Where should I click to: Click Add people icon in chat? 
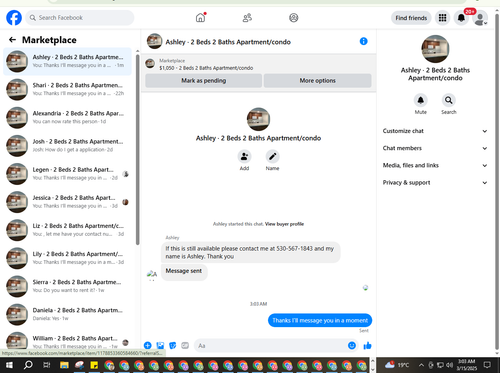pos(244,156)
